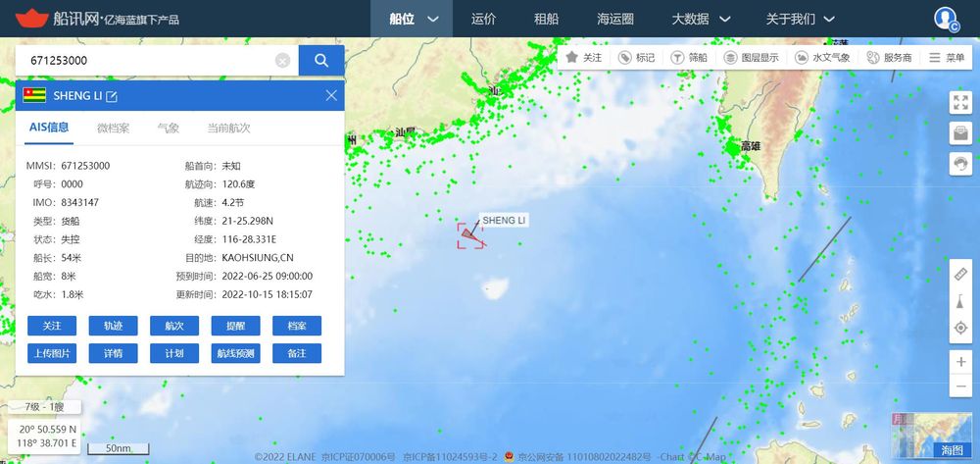Zoom in map with plus button
Viewport: 980px width, 464px height.
tap(960, 362)
